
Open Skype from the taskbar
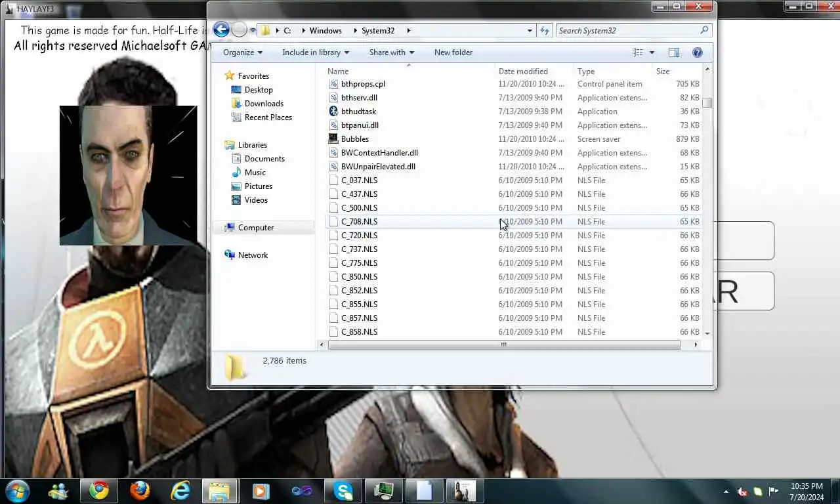(x=343, y=491)
